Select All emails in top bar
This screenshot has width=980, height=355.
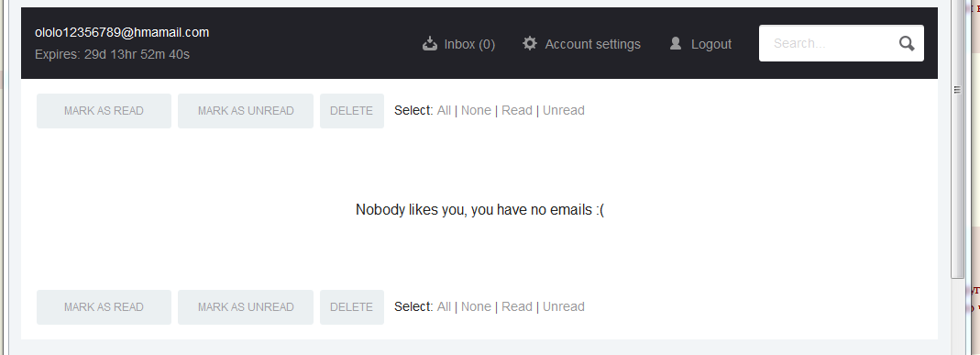[444, 111]
